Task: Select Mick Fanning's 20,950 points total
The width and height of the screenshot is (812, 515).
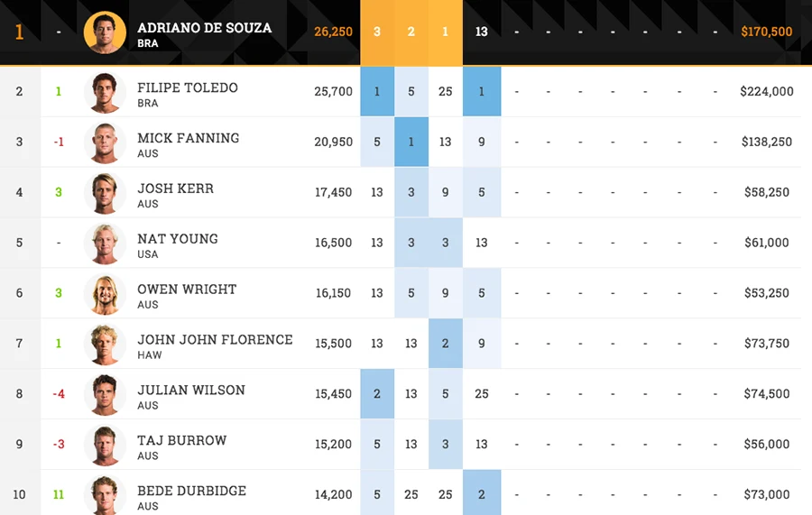Action: click(x=334, y=142)
